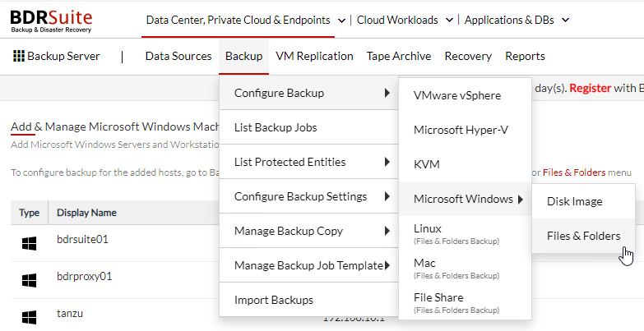Sort by the Display Name column header

(86, 213)
